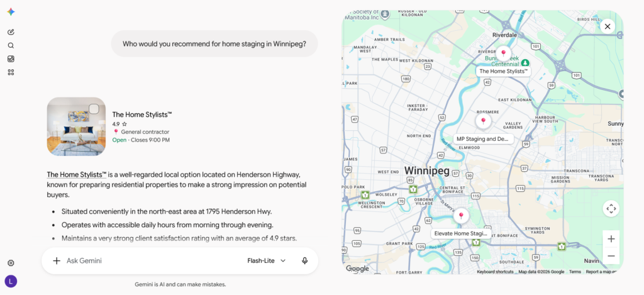Select the MP Staging and Design map label
Screen dimensions: 644x295
(483, 139)
